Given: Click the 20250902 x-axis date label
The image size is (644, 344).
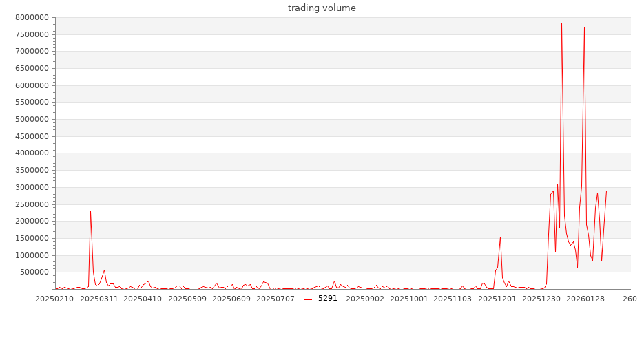Looking at the screenshot, I should (x=365, y=299).
